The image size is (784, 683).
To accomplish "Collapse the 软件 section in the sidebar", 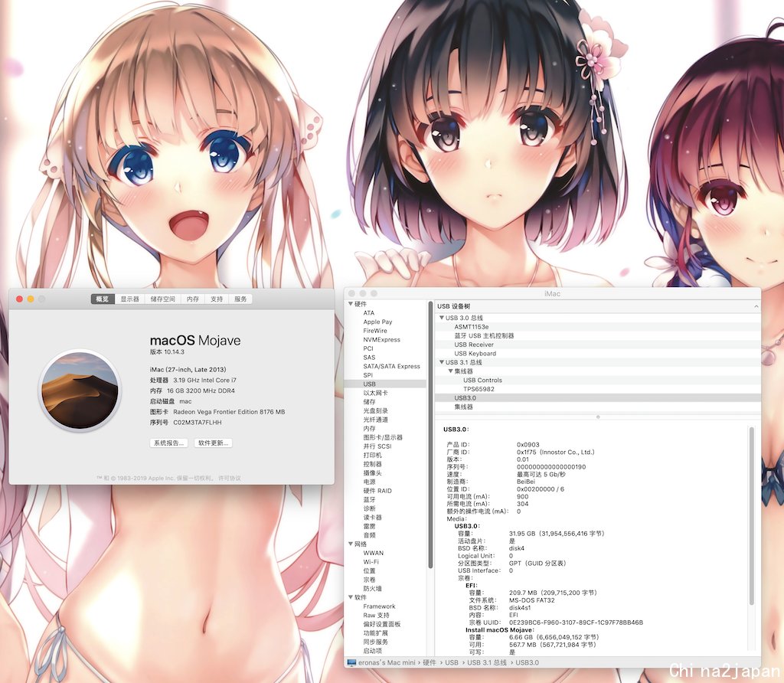I will [351, 597].
